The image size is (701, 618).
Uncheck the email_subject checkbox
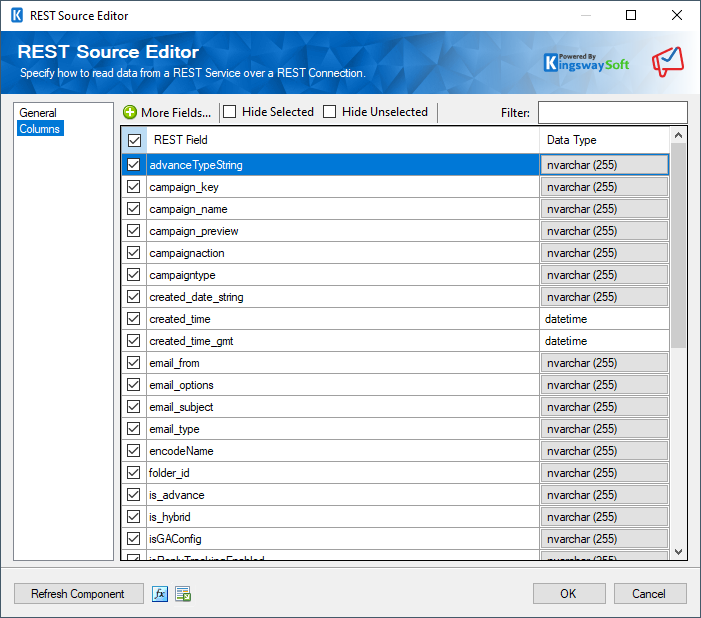133,406
